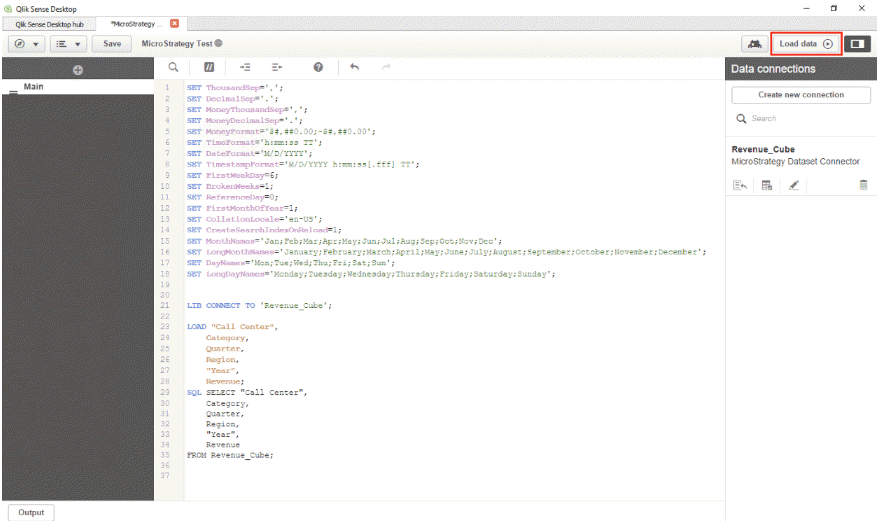Edit the Revenue_Cube connection
Screen dimensions: 879x521
(793, 185)
